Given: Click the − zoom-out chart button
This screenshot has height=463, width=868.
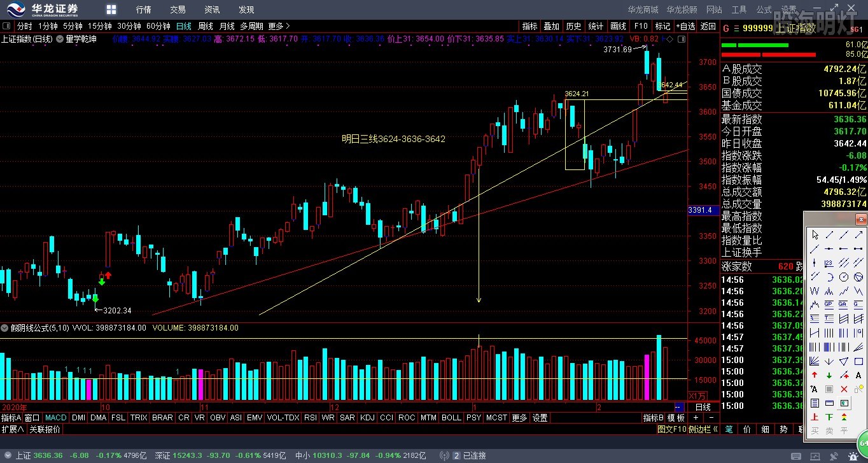Looking at the screenshot, I should click(x=711, y=418).
